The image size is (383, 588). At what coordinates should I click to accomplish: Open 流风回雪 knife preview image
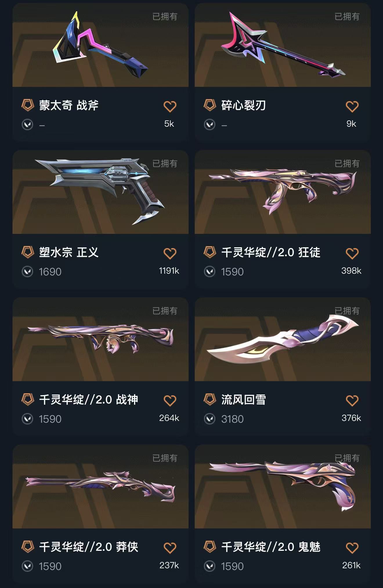click(x=283, y=339)
